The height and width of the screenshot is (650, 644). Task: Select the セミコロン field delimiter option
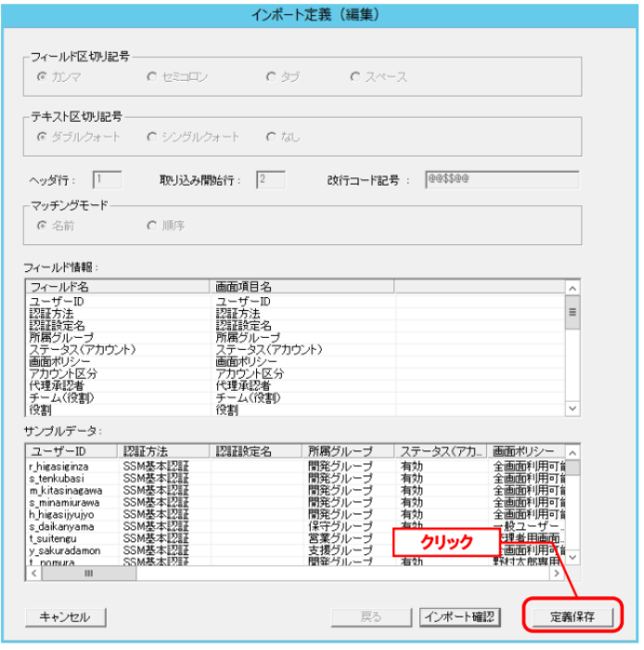click(152, 77)
